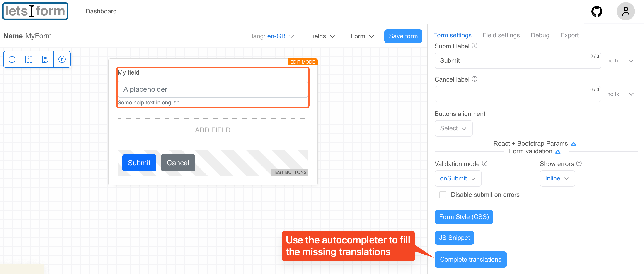Click the 123 numbering toolbar icon
644x274 pixels.
[x=29, y=60]
